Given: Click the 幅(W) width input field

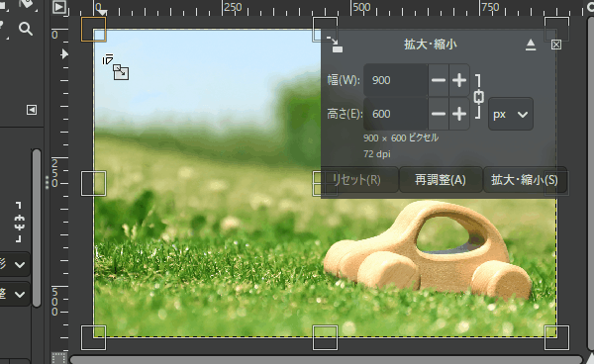Looking at the screenshot, I should [x=395, y=80].
